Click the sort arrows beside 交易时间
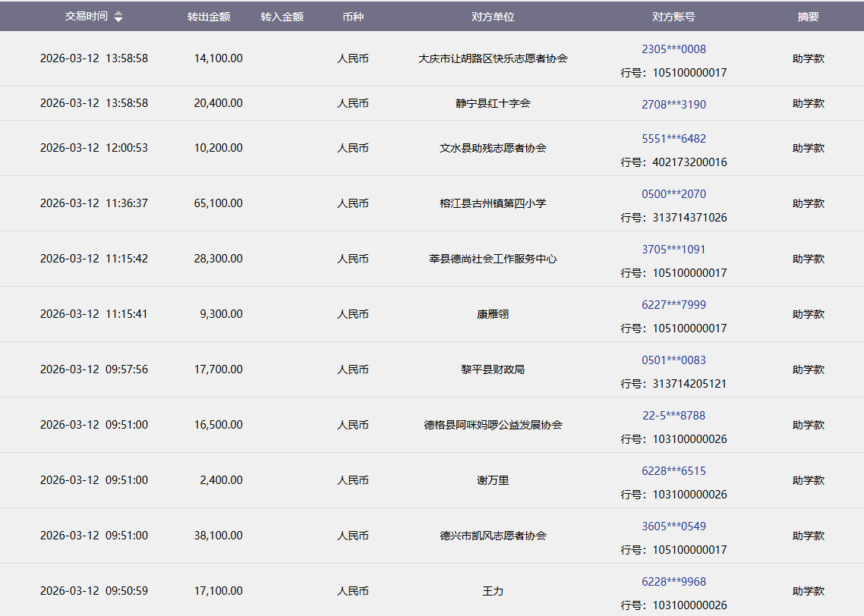Viewport: 864px width, 616px height. tap(118, 17)
